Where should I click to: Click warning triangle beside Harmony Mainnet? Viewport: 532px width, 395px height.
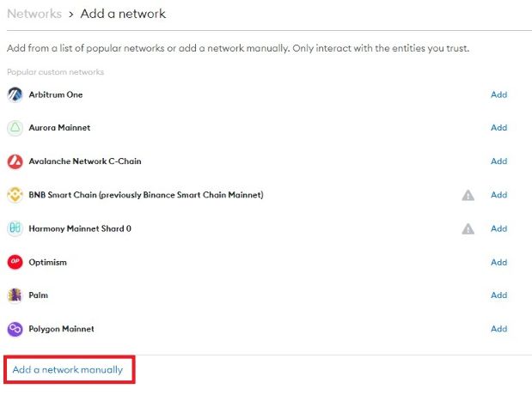coord(468,228)
